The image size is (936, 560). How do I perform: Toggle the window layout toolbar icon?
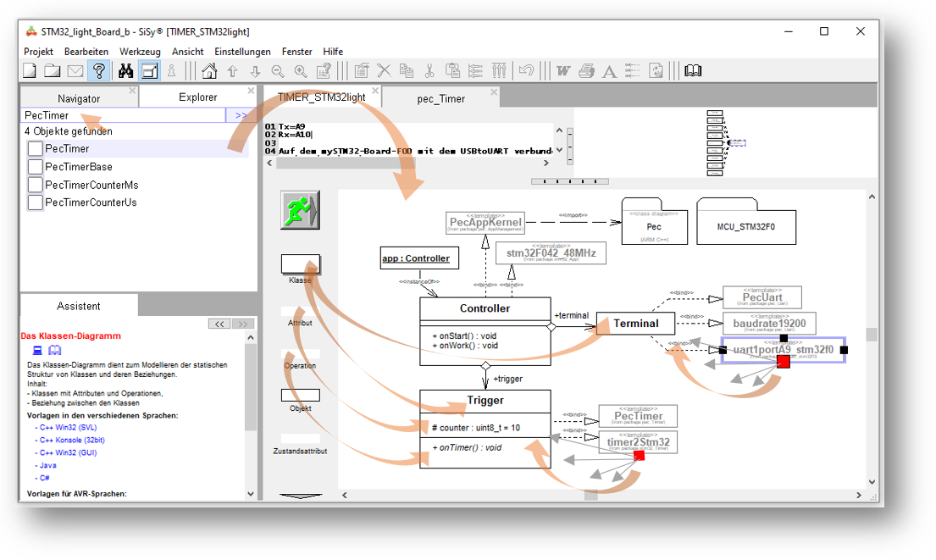point(149,71)
